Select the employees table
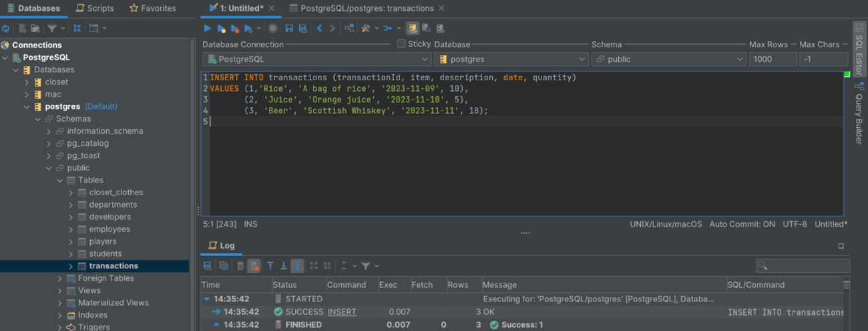 [x=109, y=229]
